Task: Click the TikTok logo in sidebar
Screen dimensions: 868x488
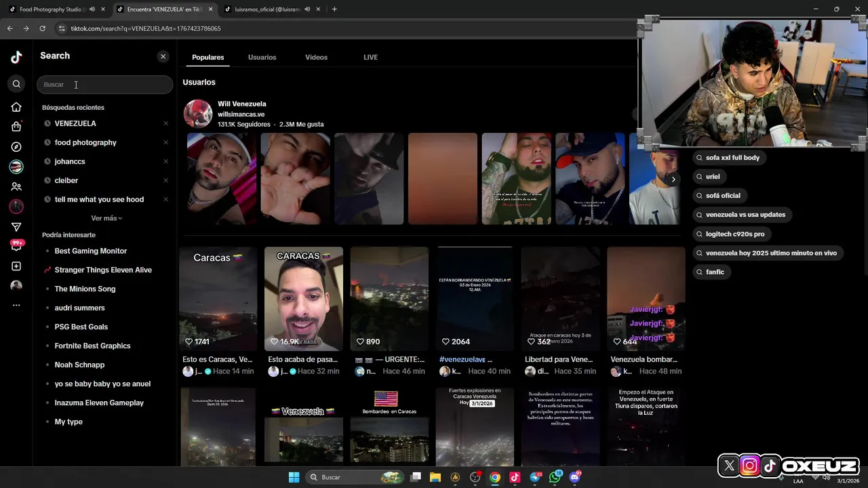Action: [16, 57]
